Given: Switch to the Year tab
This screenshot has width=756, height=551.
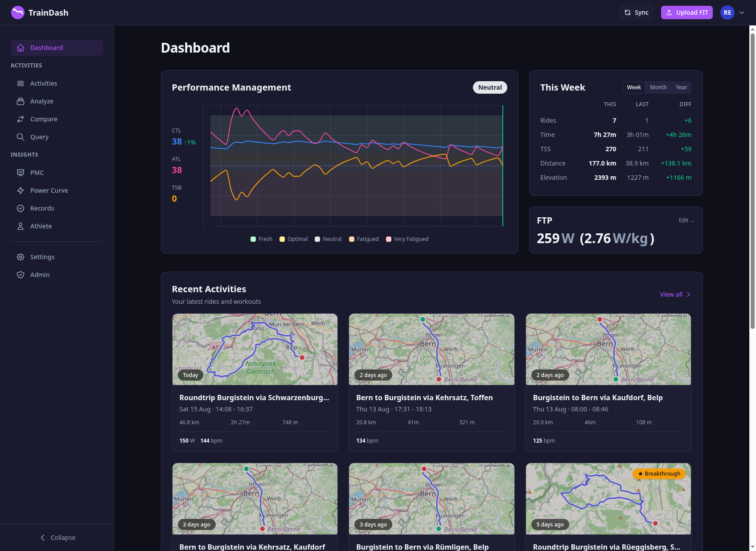Looking at the screenshot, I should click(x=681, y=87).
